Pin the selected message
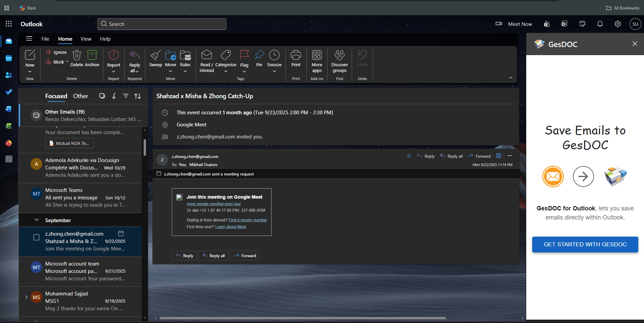 coord(259,59)
